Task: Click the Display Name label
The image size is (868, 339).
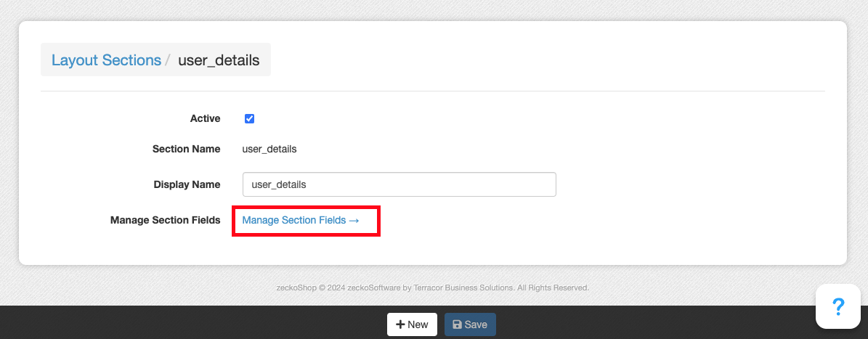Action: point(187,184)
